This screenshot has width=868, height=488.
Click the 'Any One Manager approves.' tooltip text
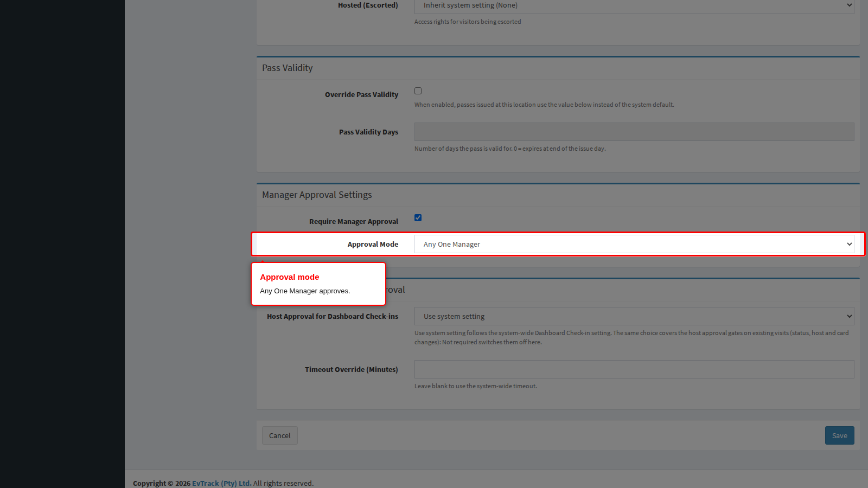[x=305, y=291]
